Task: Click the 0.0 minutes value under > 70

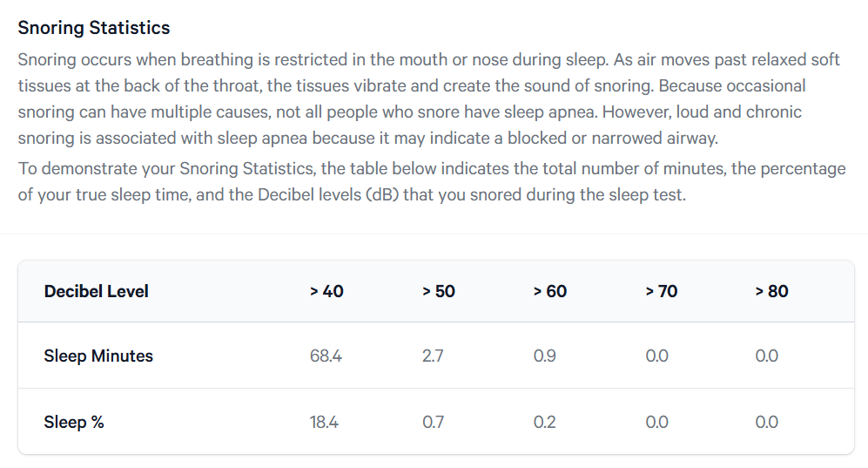Action: click(x=657, y=356)
